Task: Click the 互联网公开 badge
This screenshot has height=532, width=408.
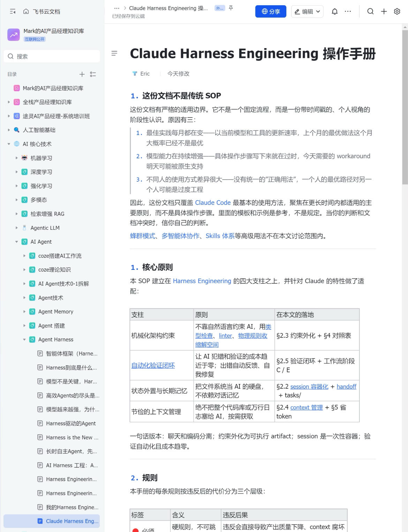Action: [x=35, y=39]
